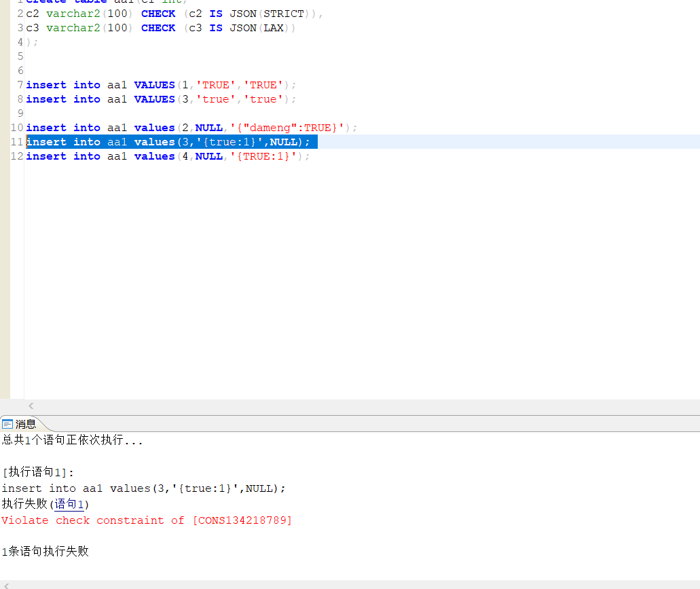Screen dimensions: 700x589
Task: Click the 'TRUE' string literal on line 7
Action: point(216,84)
